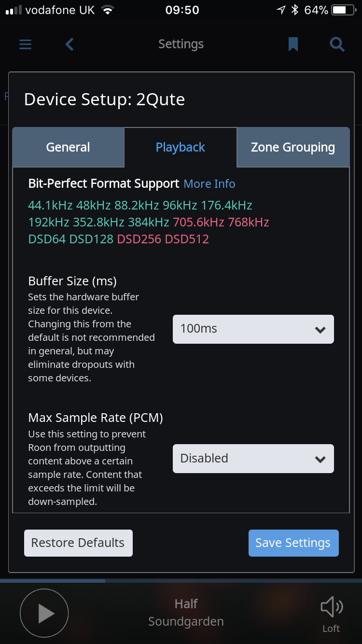Select the Playback tab
The height and width of the screenshot is (644, 362).
click(181, 147)
